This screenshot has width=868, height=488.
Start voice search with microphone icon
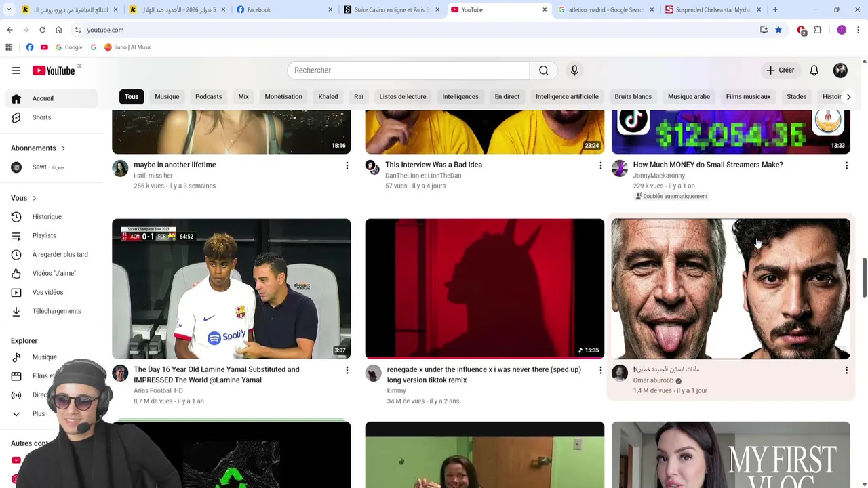(x=574, y=70)
